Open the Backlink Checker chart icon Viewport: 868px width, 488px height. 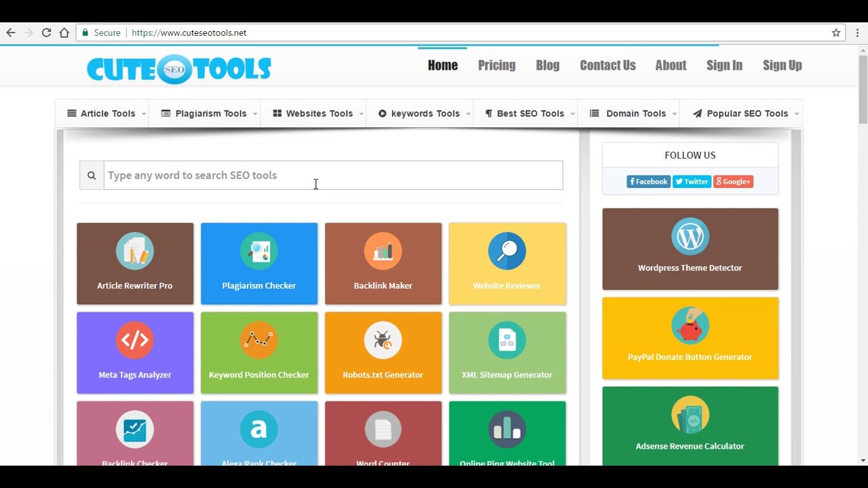tap(135, 430)
